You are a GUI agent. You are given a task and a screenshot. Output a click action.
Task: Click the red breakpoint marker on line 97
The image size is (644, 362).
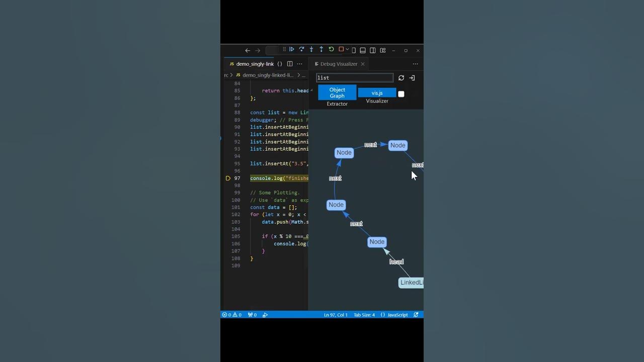[x=228, y=178]
